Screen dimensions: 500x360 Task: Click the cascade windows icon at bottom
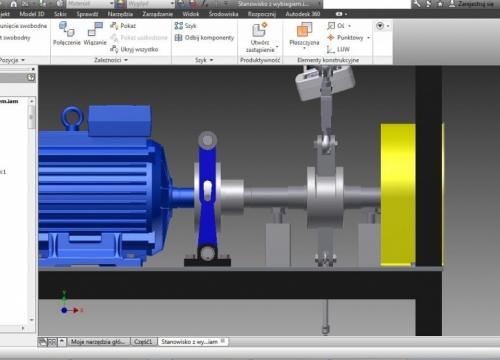click(43, 342)
